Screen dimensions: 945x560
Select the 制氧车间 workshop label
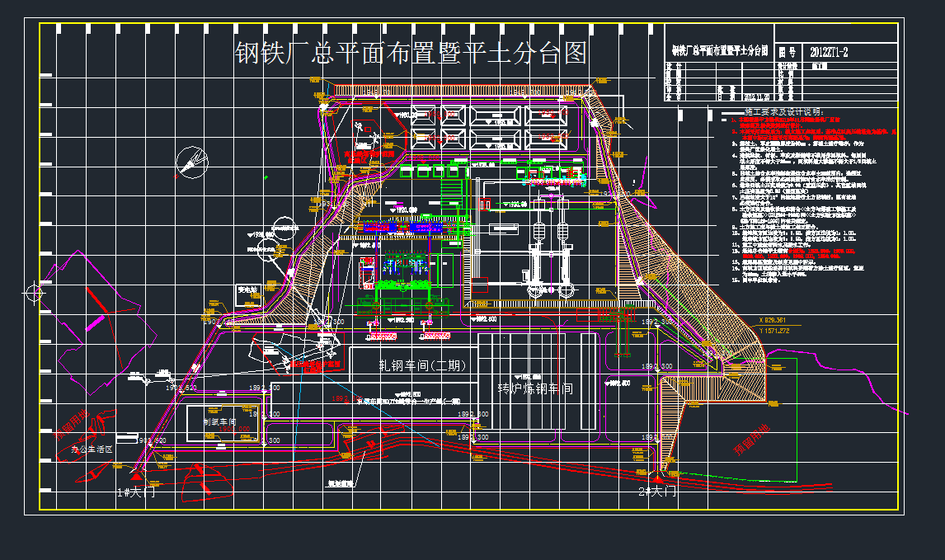point(220,422)
